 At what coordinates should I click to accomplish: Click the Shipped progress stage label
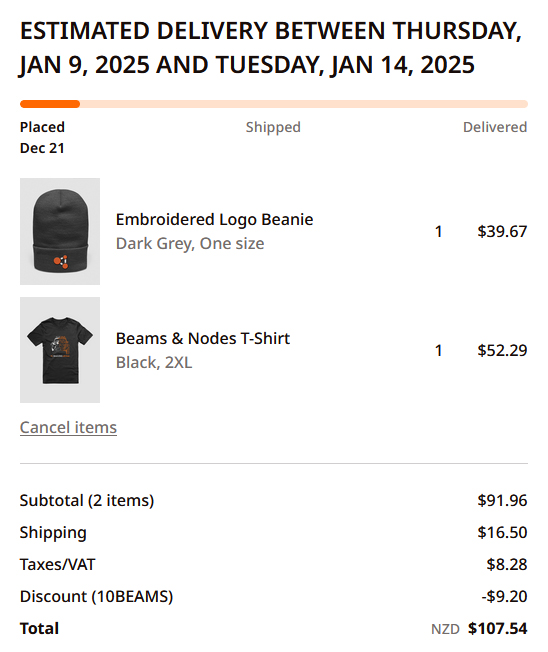pos(273,127)
